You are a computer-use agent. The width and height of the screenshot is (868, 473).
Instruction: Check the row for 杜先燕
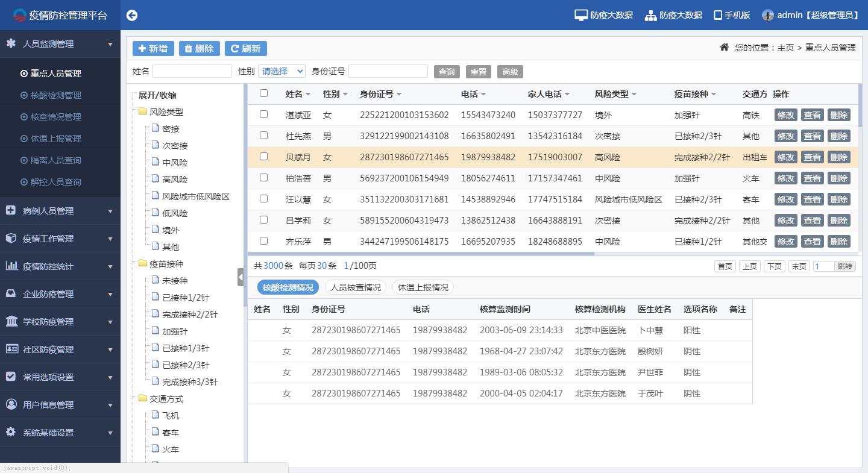point(263,135)
